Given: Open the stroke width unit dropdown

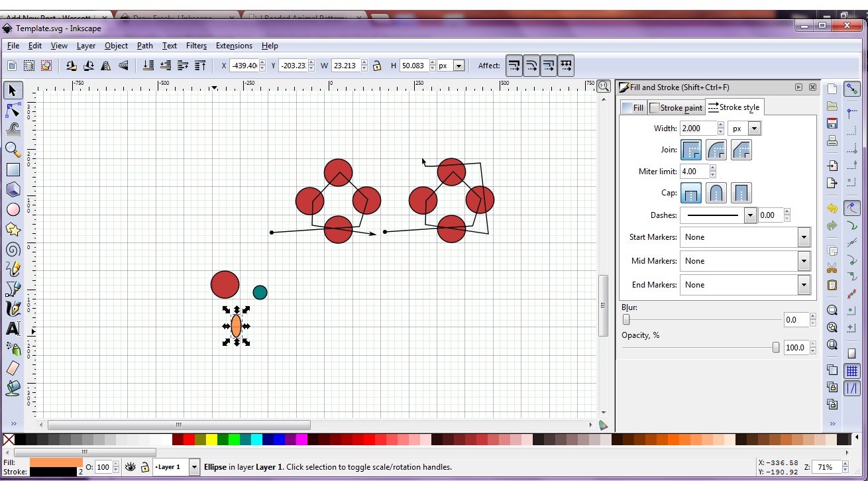Looking at the screenshot, I should [753, 129].
